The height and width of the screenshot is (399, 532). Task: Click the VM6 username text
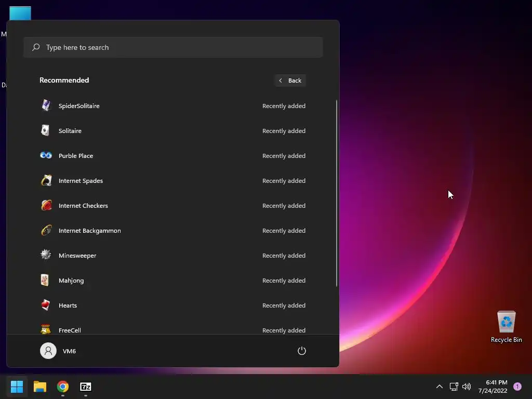click(x=69, y=351)
